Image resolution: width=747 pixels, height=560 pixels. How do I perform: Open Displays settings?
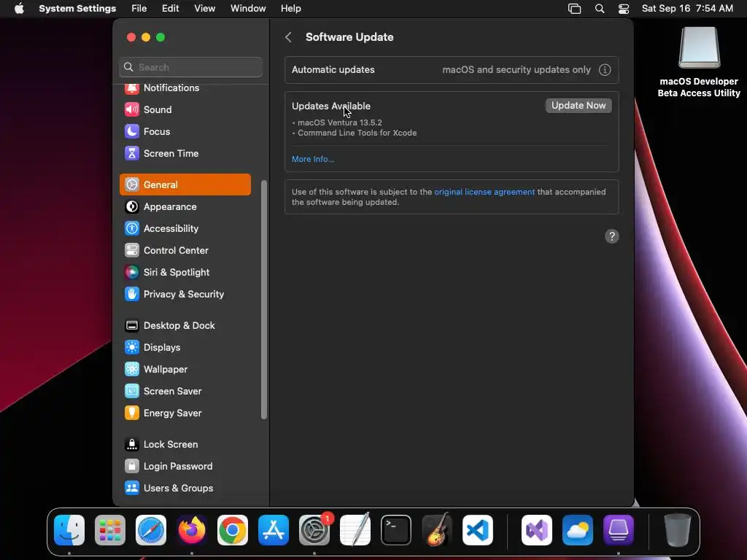point(185,348)
